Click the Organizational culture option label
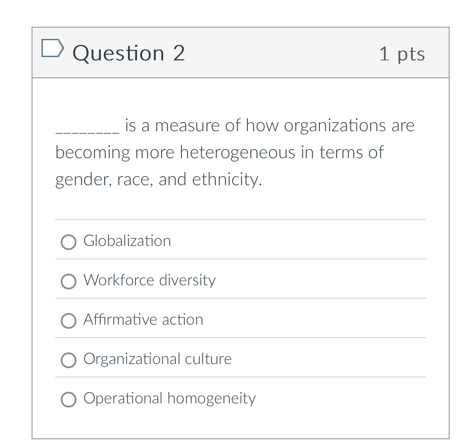The image size is (476, 448). tap(158, 359)
